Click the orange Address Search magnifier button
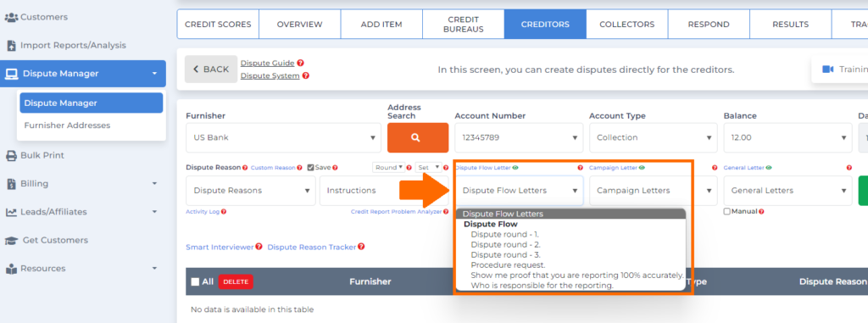 point(417,137)
